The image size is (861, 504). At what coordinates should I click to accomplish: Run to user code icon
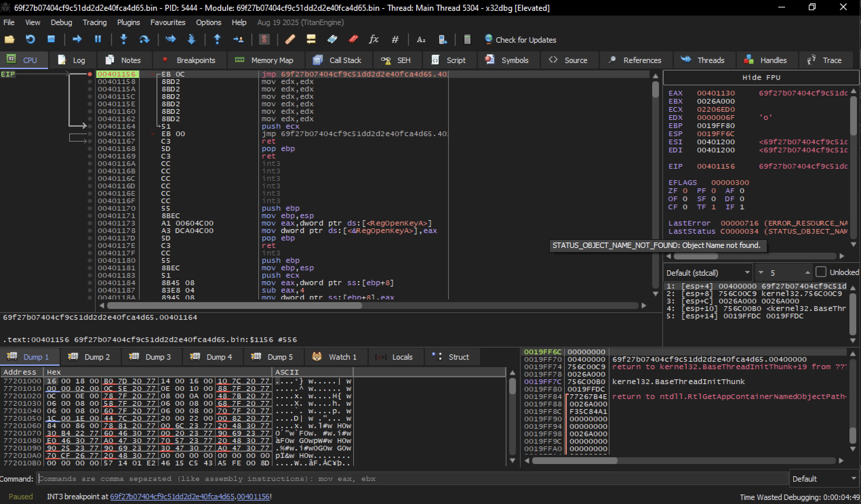tap(238, 40)
